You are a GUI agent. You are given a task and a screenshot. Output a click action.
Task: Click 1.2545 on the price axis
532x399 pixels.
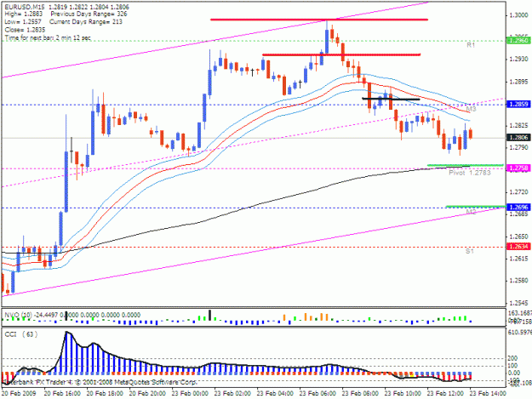pos(518,303)
